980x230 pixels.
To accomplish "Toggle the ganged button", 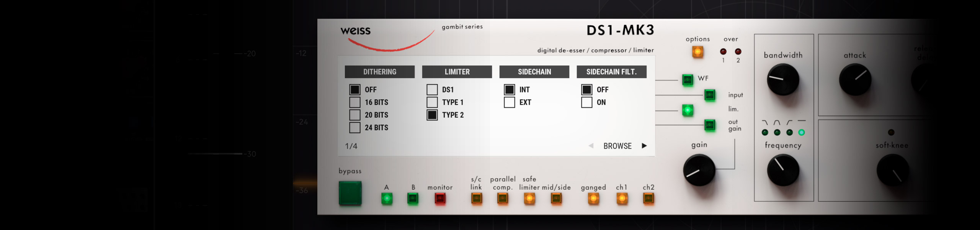I will pos(593,198).
